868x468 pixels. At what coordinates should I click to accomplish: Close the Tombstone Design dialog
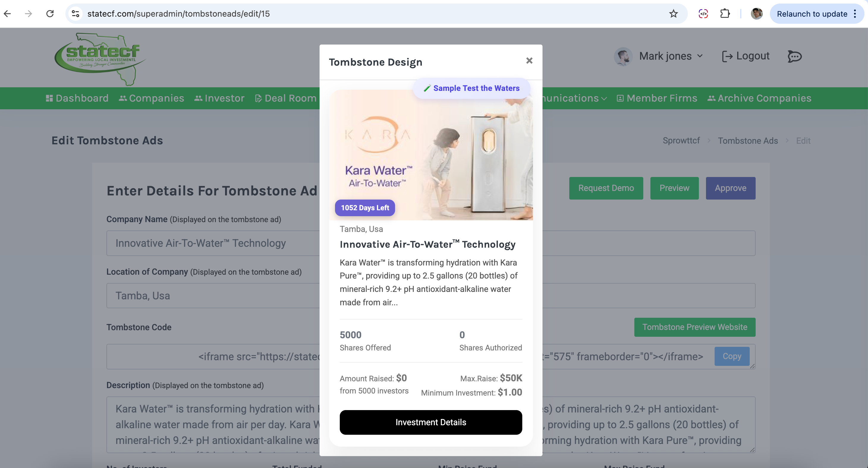529,61
